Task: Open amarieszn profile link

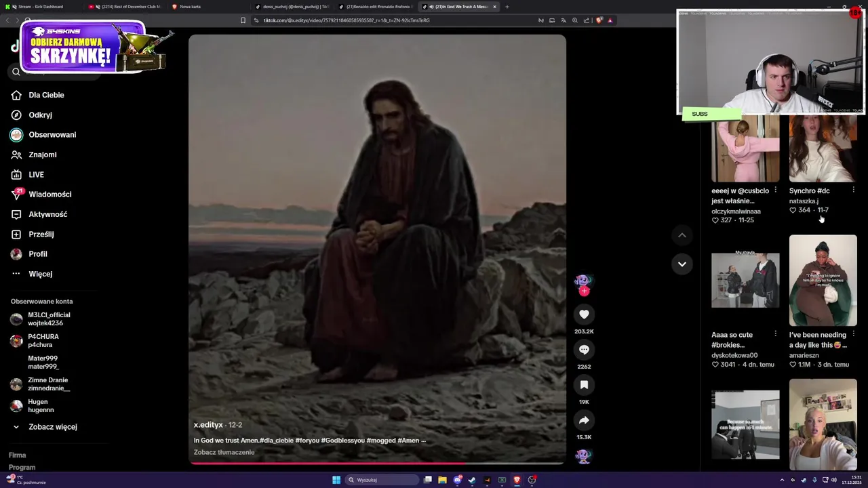Action: pyautogui.click(x=804, y=355)
